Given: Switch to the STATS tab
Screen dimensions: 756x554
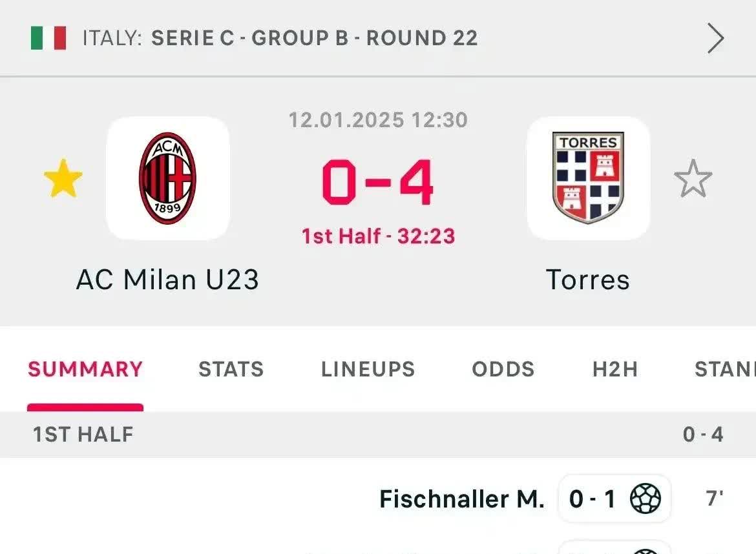Looking at the screenshot, I should click(231, 369).
